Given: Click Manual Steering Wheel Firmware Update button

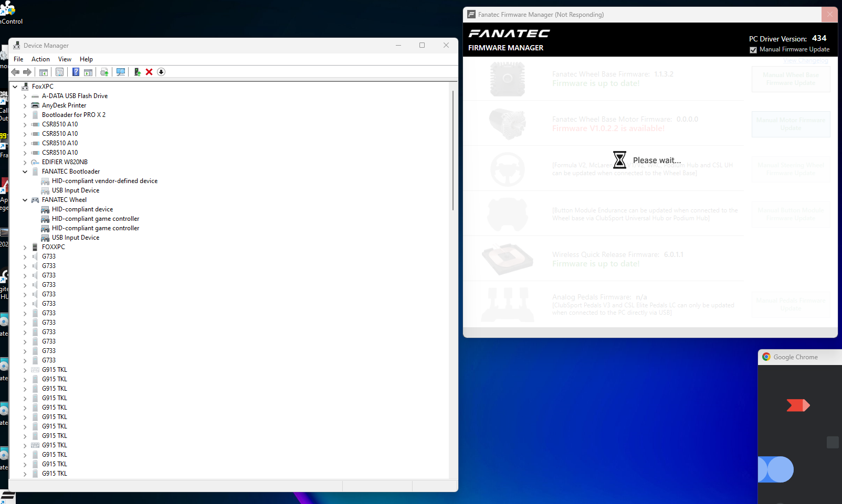Looking at the screenshot, I should [791, 169].
